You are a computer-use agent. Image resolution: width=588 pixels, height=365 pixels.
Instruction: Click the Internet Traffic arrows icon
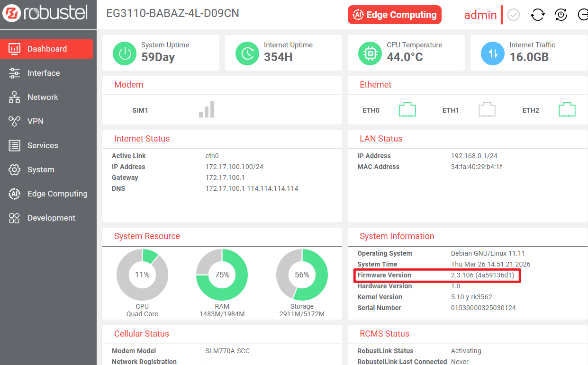(493, 53)
